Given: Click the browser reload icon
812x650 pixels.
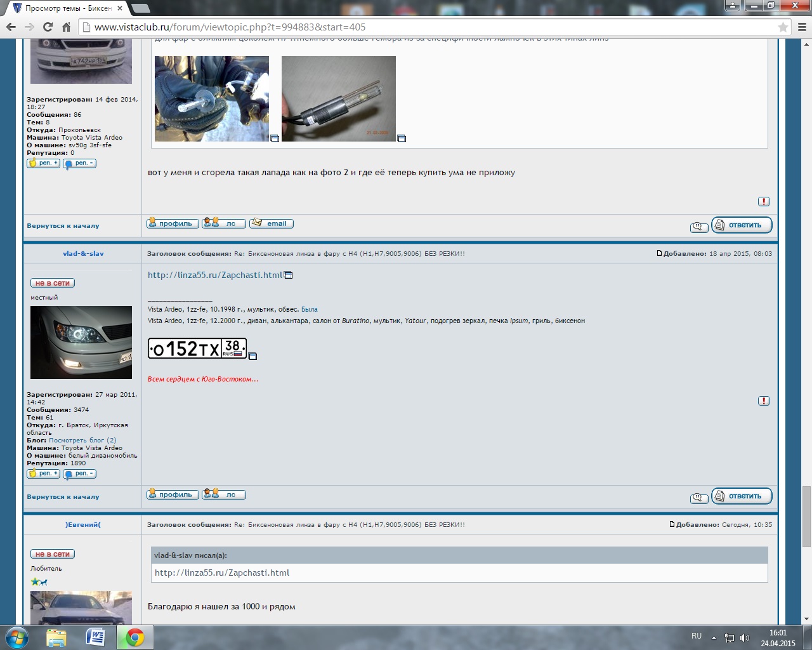Looking at the screenshot, I should pos(48,27).
